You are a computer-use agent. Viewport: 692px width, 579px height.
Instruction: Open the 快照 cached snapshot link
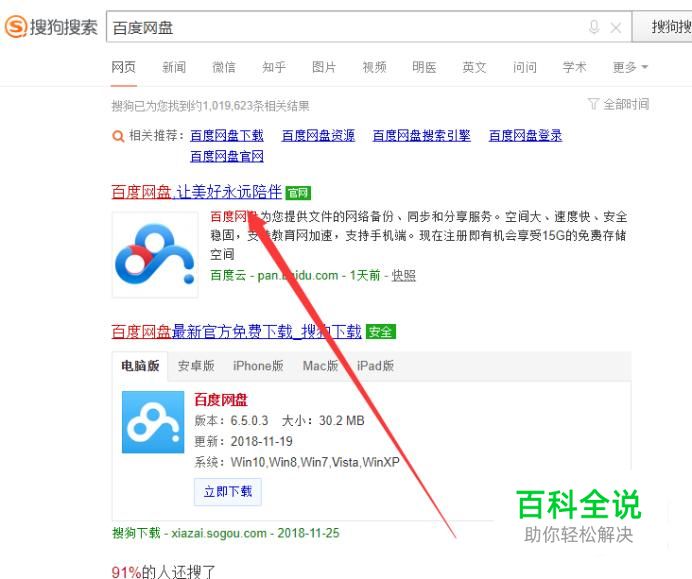point(404,275)
